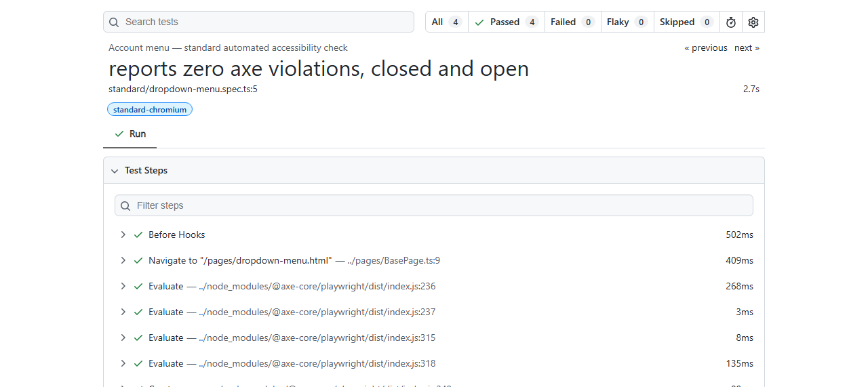The height and width of the screenshot is (387, 868).
Task: Filter by Skipped tests
Action: (687, 22)
